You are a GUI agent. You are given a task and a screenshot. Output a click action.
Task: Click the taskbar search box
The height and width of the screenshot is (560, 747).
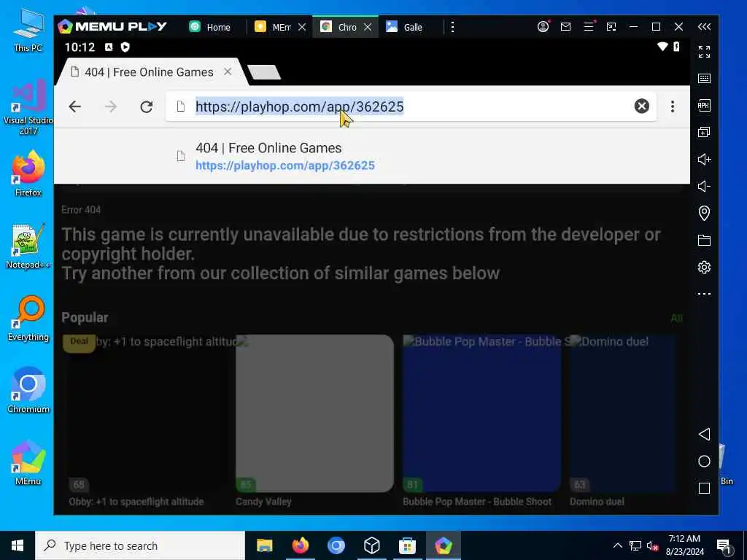point(140,545)
